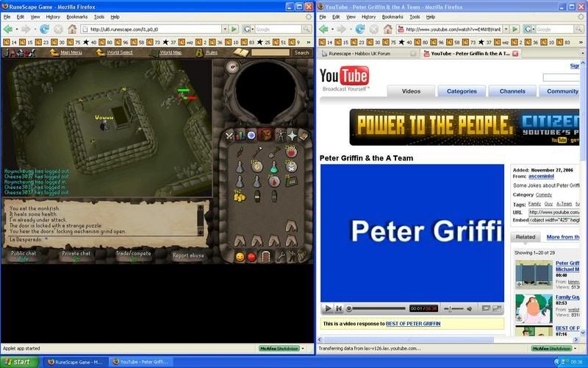Viewport: 588px width, 368px height.
Task: Open URL history dropdown in RuneScape window
Action: pos(225,29)
